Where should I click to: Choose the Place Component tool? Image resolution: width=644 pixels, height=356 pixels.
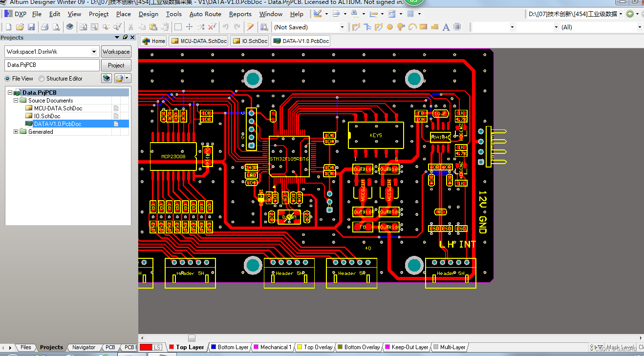(x=457, y=27)
